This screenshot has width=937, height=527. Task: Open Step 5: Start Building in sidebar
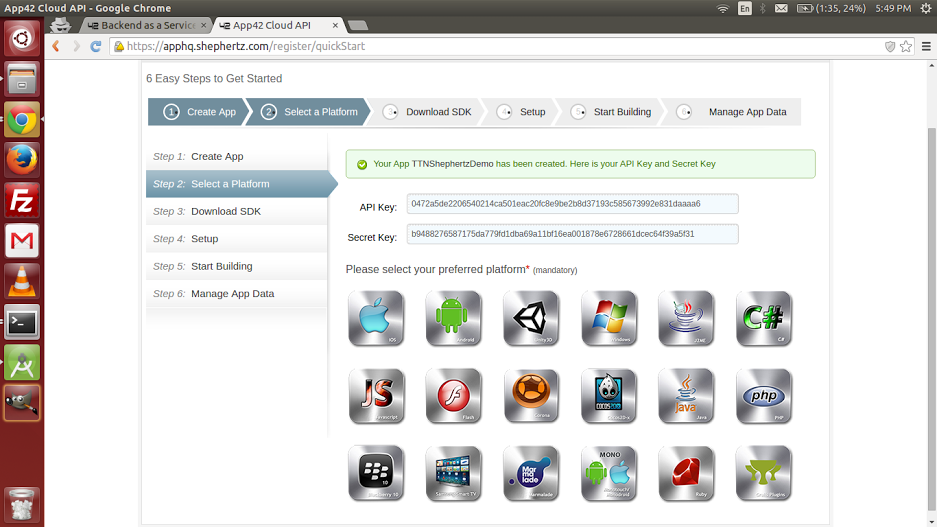[x=237, y=266]
